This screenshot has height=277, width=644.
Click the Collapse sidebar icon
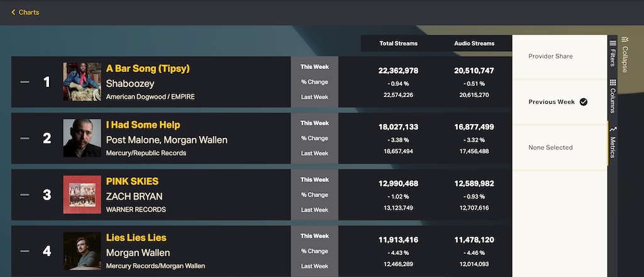pos(625,39)
